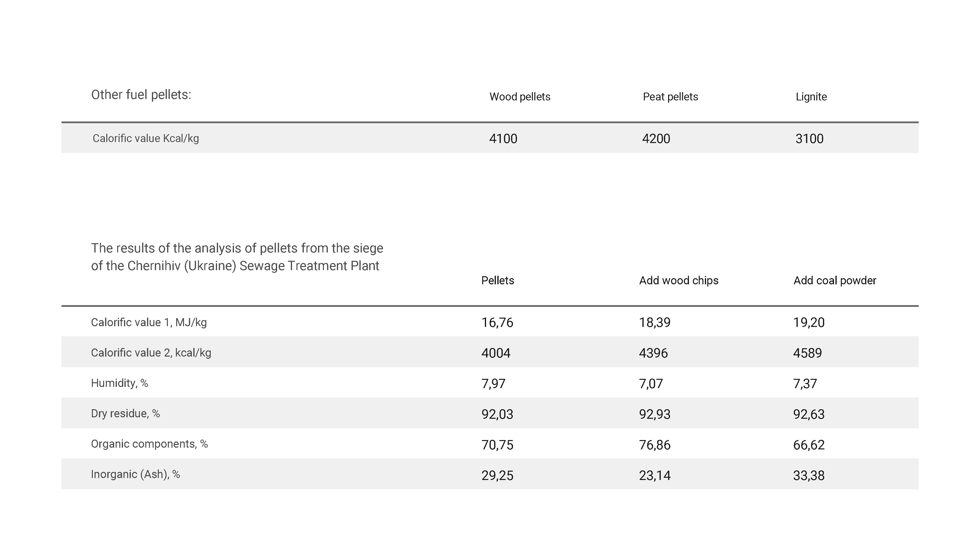Select the 4396 kcal/kg cell
Viewport: 980px width, 551px height.
tap(653, 353)
